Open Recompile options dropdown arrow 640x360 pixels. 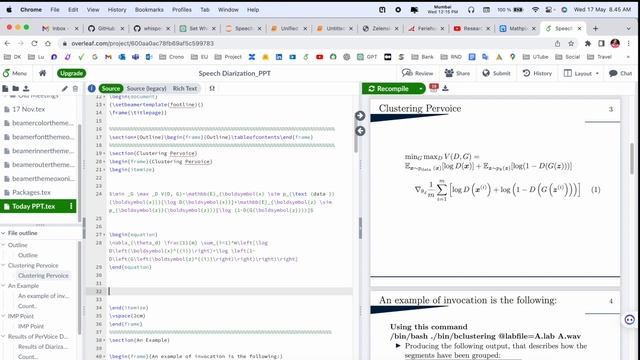click(x=420, y=89)
